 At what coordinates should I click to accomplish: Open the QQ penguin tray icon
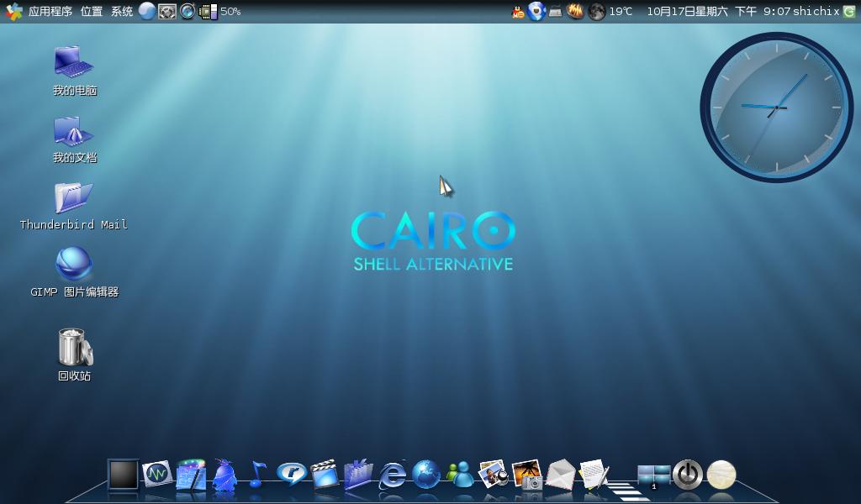518,12
